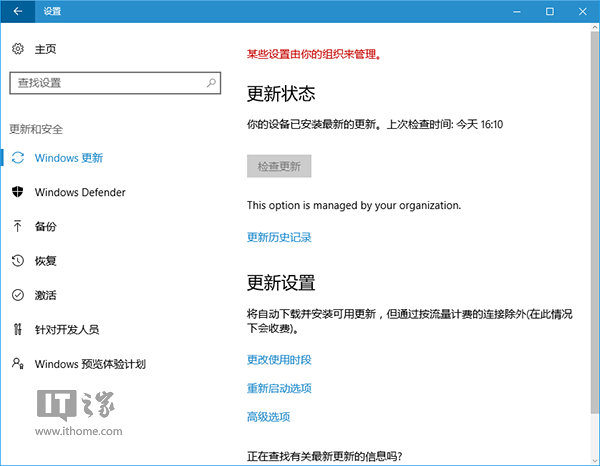Click red text 某些设置由你的组织来管理
The width and height of the screenshot is (600, 466).
point(314,54)
